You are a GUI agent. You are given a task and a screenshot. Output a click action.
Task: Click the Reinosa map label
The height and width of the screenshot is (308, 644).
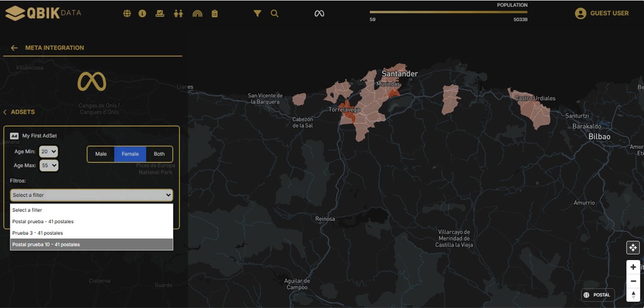(325, 219)
